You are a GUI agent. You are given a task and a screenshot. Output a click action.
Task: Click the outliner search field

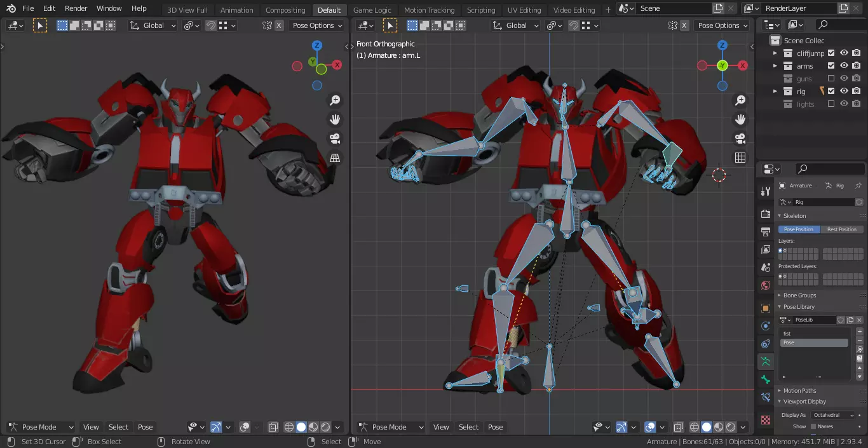pos(839,25)
